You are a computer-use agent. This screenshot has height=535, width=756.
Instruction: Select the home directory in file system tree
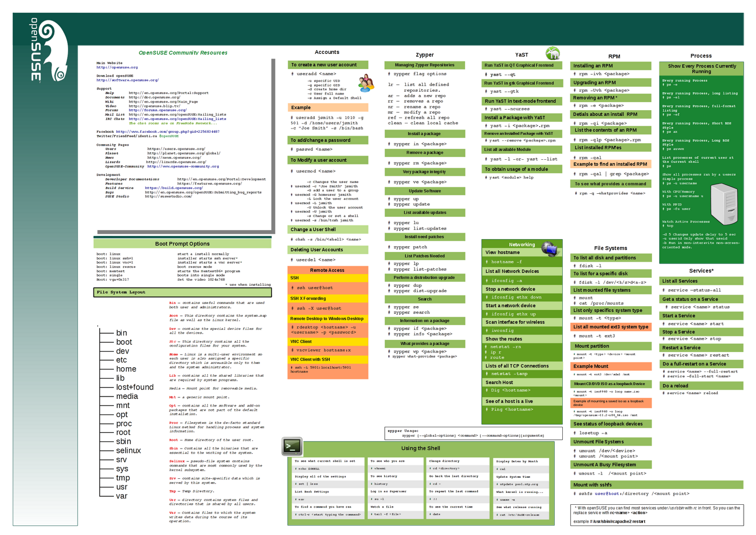[127, 369]
